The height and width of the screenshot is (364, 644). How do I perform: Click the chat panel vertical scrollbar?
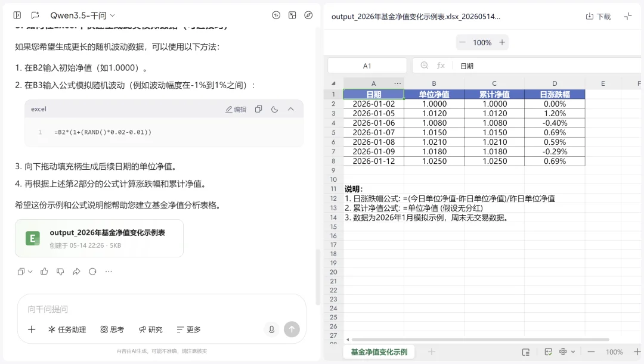[x=317, y=277]
